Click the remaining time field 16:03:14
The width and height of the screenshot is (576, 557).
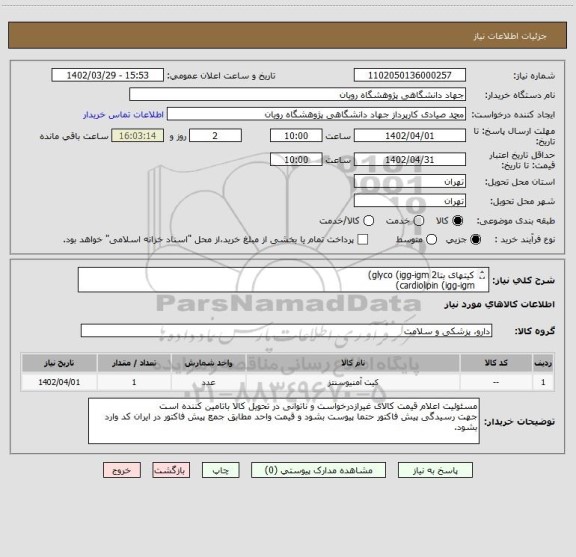[138, 136]
